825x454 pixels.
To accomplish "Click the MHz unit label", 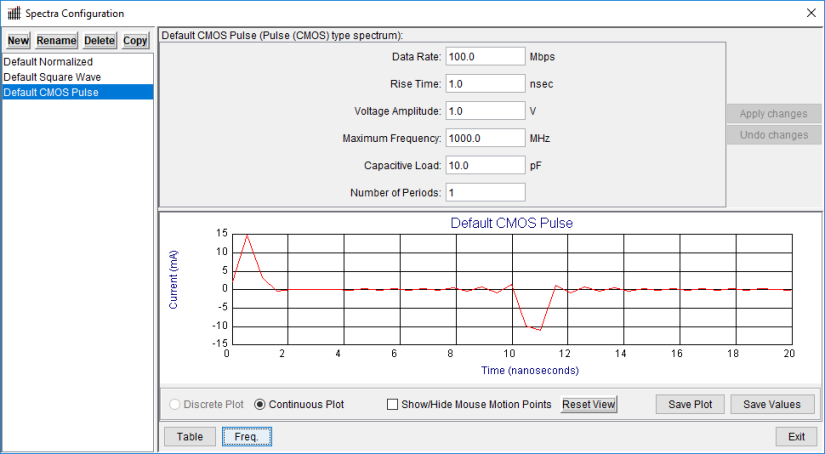I will [540, 138].
